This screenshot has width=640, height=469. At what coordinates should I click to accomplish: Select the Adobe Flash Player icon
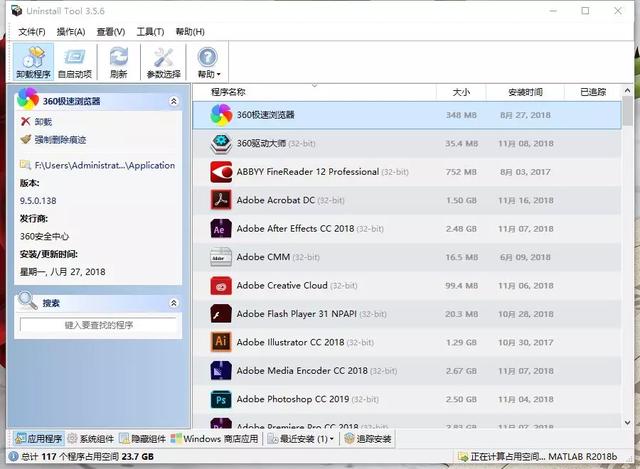coord(221,314)
